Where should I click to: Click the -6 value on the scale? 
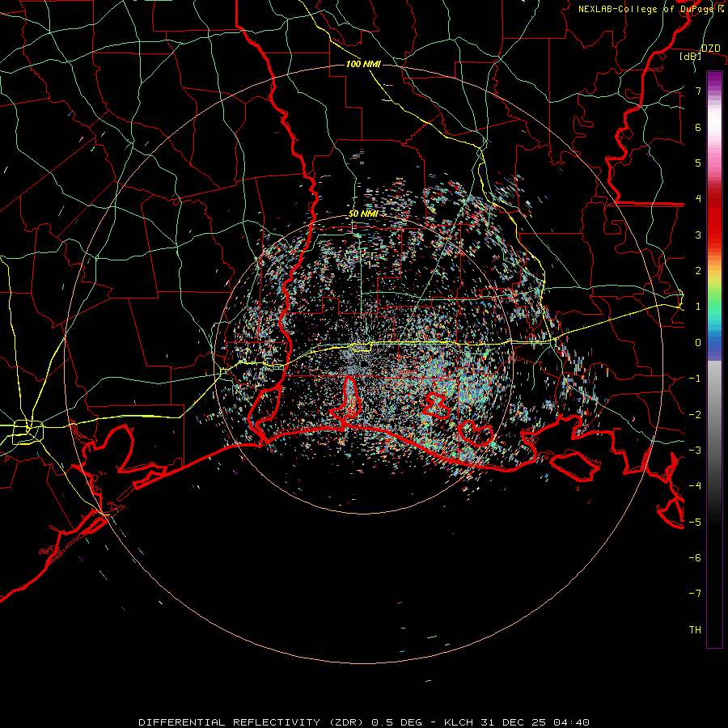[x=695, y=558]
